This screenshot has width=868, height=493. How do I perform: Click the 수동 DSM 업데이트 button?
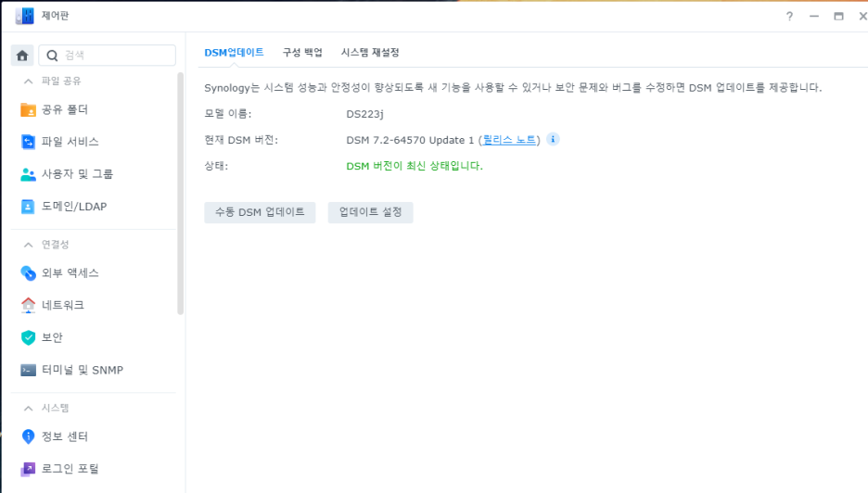tap(260, 212)
